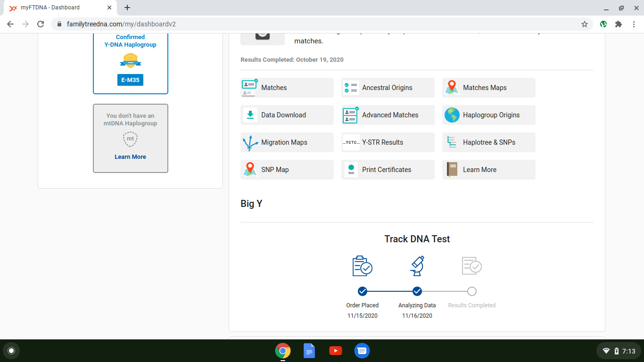Click the SNP Map pin icon
Screen dimensions: 644x362
pos(250,170)
